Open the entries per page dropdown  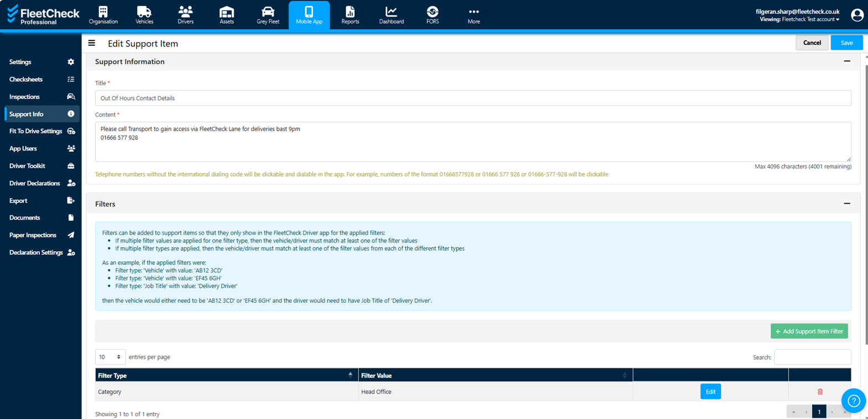(x=110, y=357)
